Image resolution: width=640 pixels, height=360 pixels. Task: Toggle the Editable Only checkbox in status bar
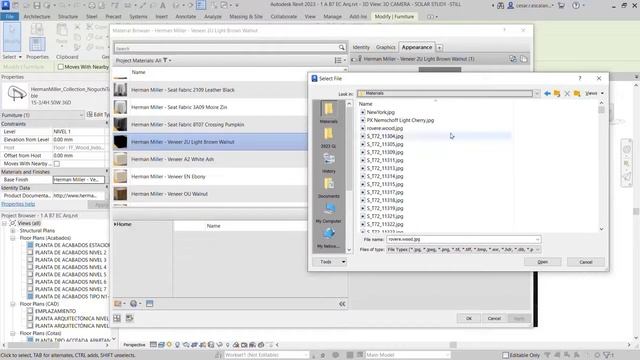tap(505, 355)
